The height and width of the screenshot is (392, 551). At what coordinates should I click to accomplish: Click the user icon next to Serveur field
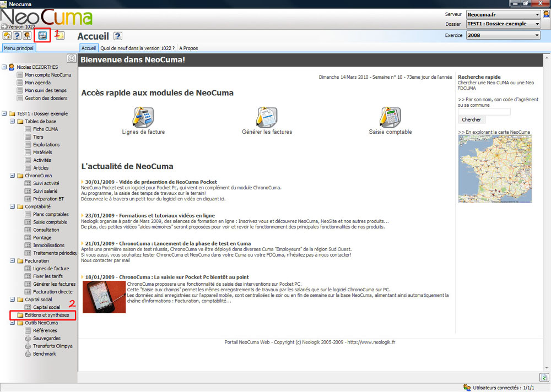(546, 14)
